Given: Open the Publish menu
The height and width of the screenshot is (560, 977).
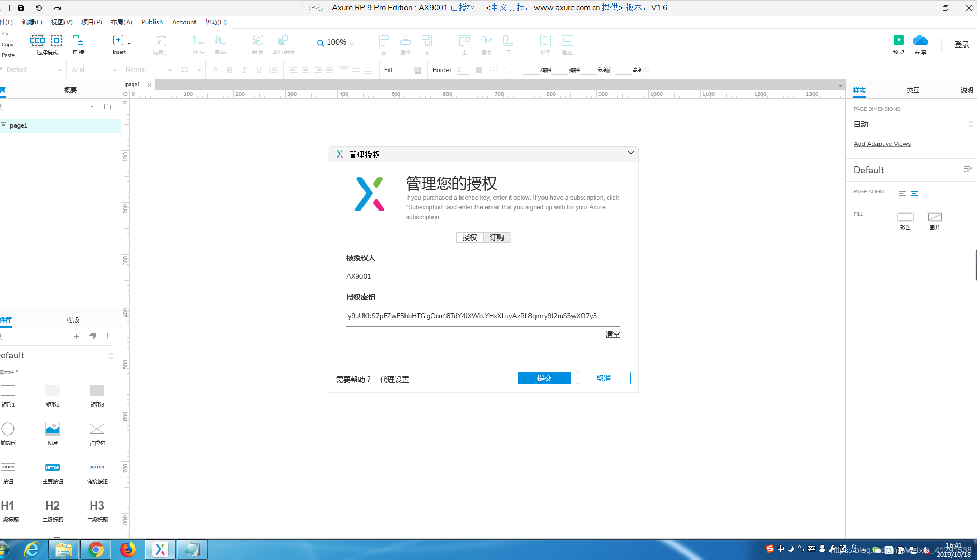Looking at the screenshot, I should [152, 22].
